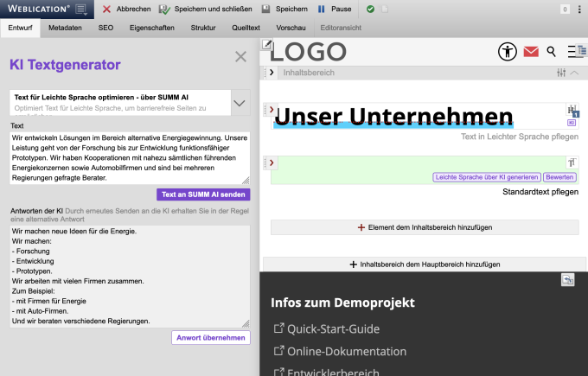Open the structure tree icon top right

pos(582,50)
